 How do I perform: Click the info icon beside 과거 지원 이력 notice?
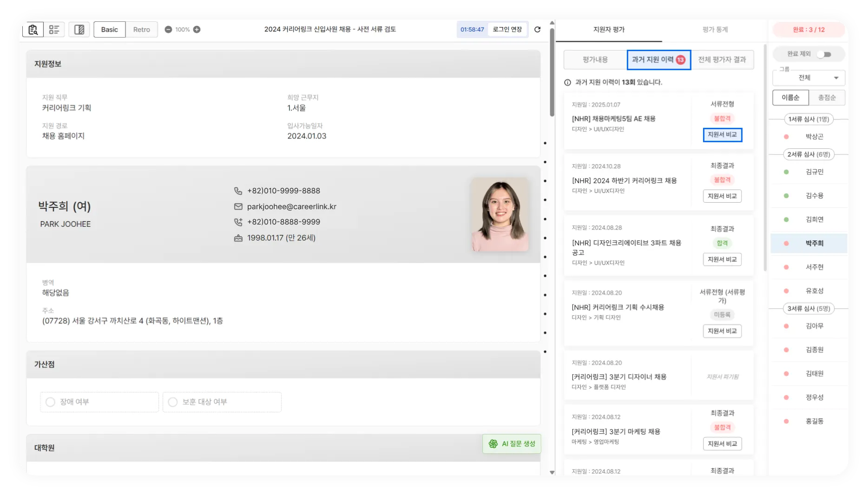click(567, 82)
